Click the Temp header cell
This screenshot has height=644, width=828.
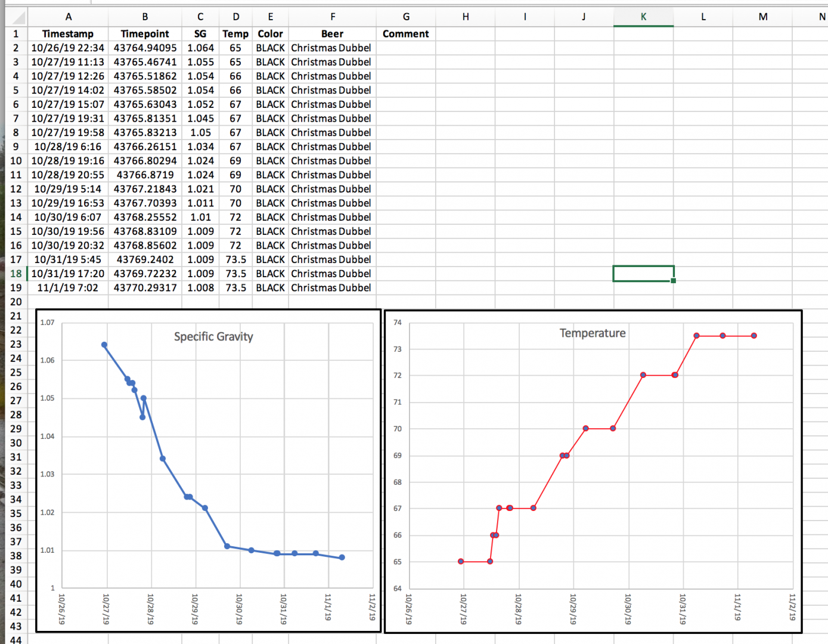235,34
